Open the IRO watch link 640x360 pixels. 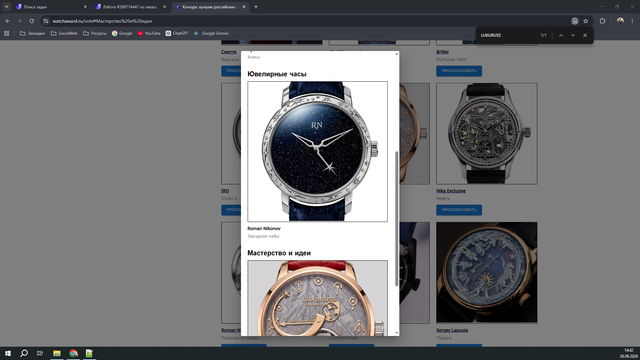coord(225,191)
